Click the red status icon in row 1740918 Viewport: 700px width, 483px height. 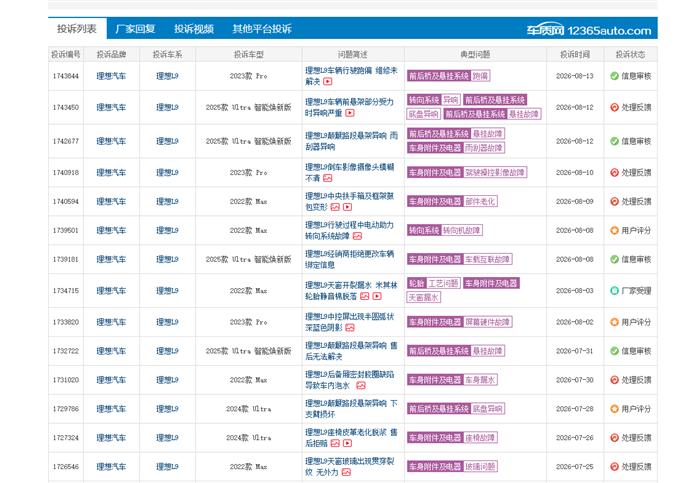[614, 172]
